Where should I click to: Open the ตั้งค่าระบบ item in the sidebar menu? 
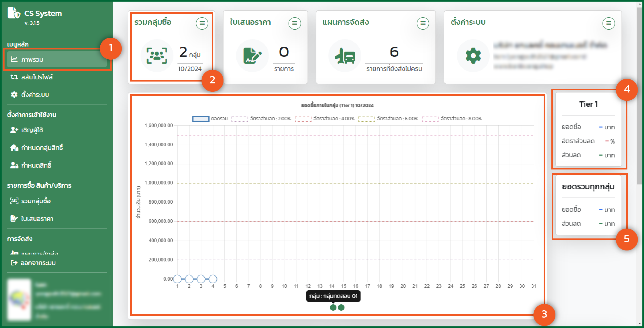tap(35, 95)
